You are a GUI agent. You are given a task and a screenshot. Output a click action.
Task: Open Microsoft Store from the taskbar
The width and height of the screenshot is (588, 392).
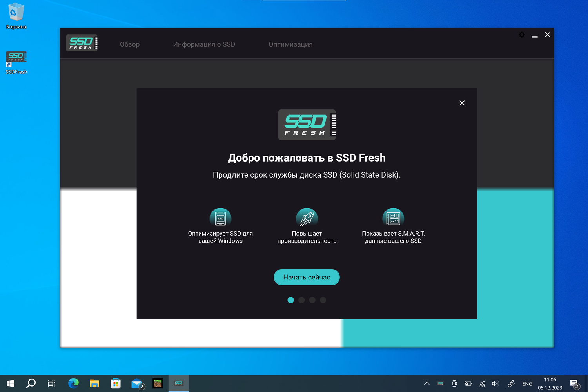tap(116, 383)
